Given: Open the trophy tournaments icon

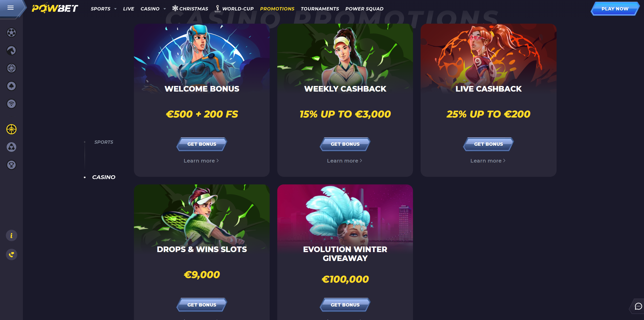Looking at the screenshot, I should [11, 165].
